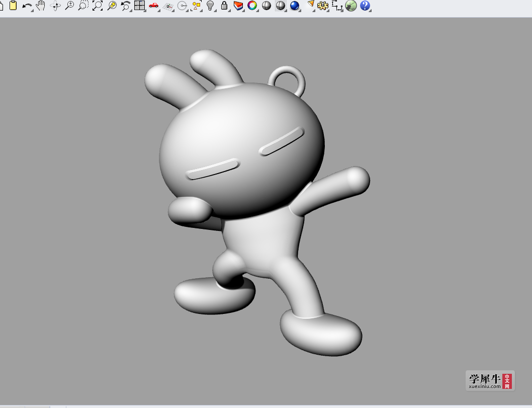The height and width of the screenshot is (408, 532).
Task: Click the Undo view change icon
Action: [126, 6]
